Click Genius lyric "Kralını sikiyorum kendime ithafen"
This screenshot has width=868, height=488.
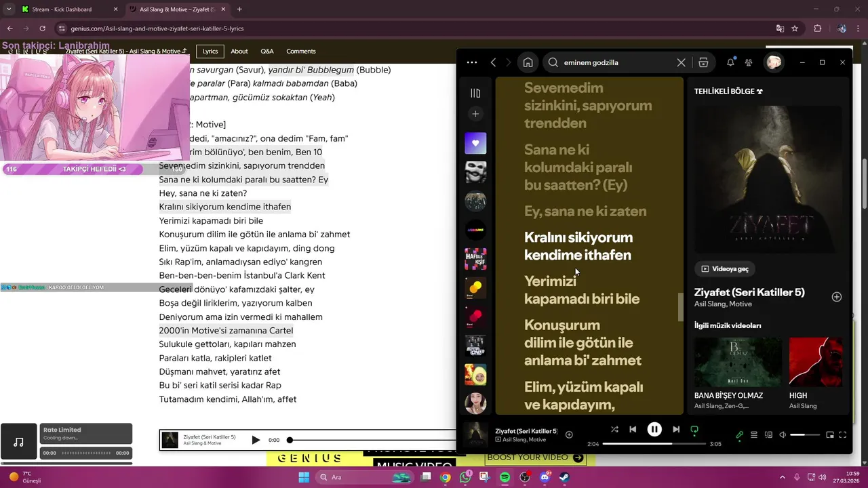coord(225,207)
